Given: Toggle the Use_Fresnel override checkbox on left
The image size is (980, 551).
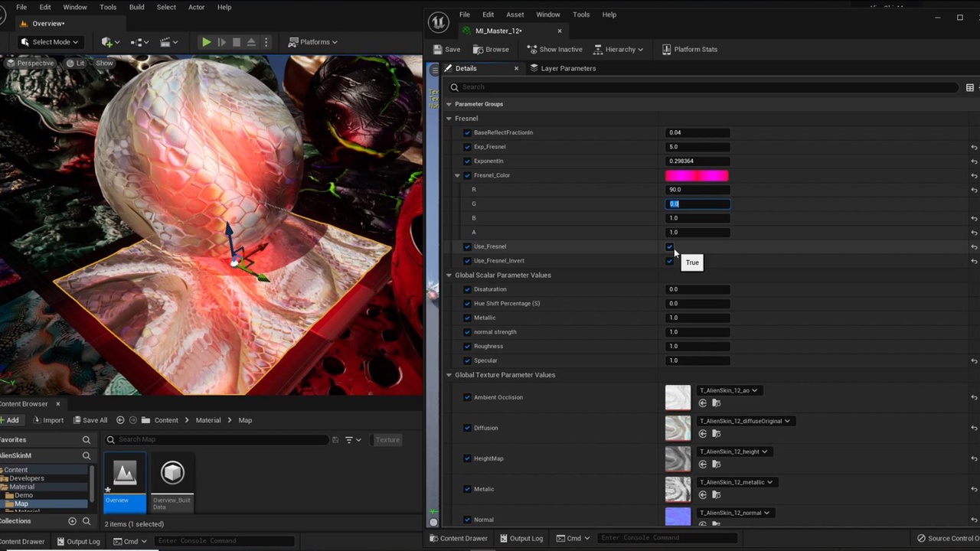Looking at the screenshot, I should coord(467,246).
